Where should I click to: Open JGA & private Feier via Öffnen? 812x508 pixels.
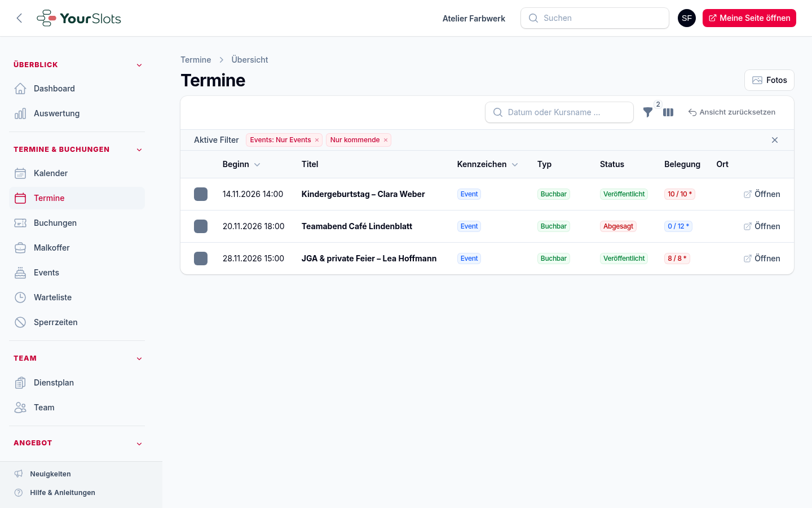coord(762,259)
